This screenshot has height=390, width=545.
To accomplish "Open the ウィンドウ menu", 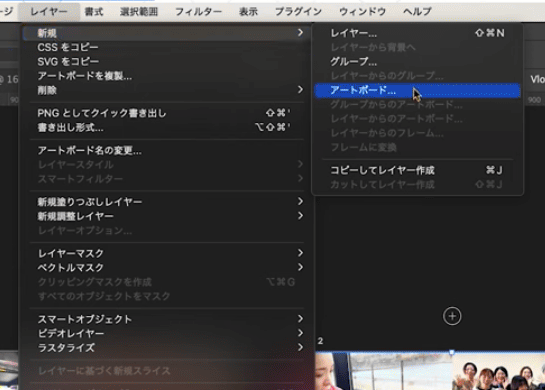I will tap(362, 11).
